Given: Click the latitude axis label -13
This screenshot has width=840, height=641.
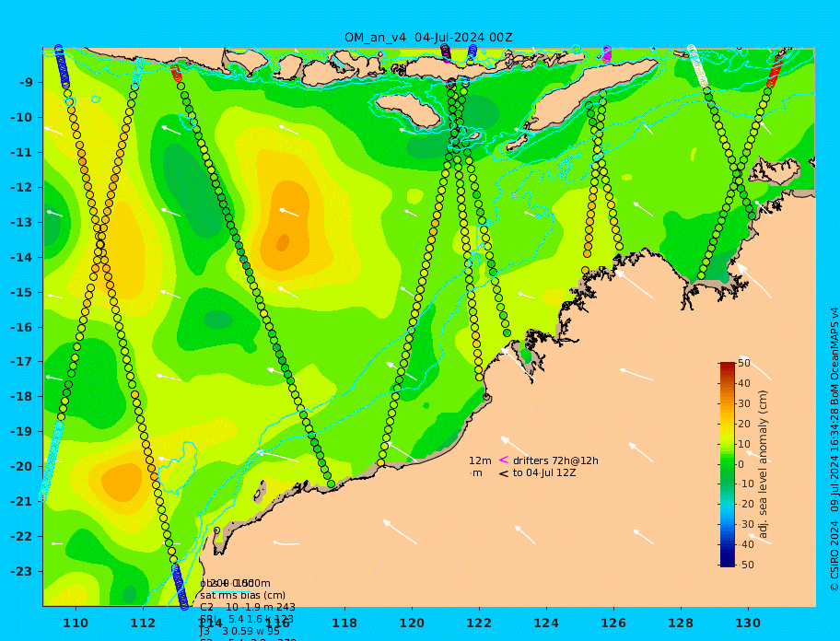Looking at the screenshot, I should (x=22, y=222).
